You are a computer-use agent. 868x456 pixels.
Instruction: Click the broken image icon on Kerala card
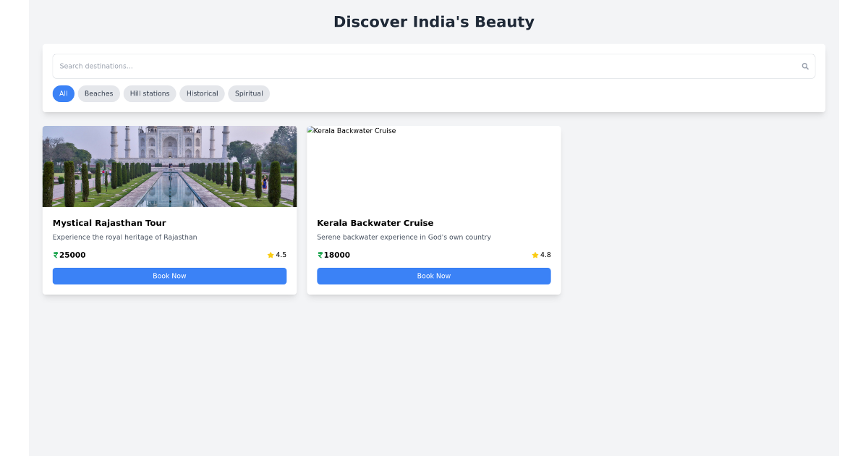click(311, 130)
